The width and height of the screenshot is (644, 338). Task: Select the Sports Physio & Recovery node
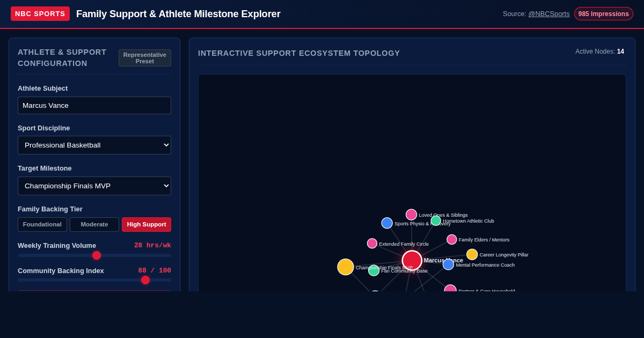pos(387,223)
